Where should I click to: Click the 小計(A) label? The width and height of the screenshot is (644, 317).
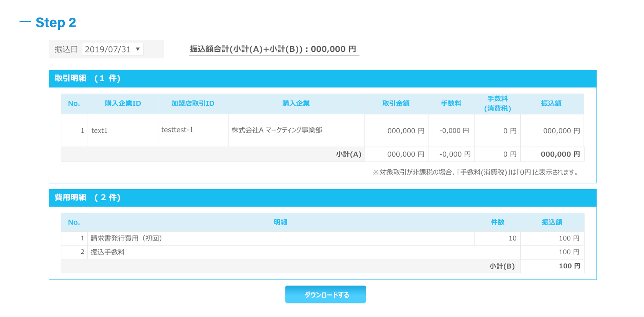pyautogui.click(x=349, y=154)
